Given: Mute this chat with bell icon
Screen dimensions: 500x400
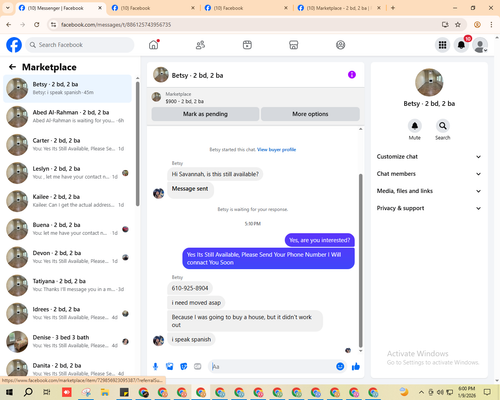Looking at the screenshot, I should [x=415, y=126].
